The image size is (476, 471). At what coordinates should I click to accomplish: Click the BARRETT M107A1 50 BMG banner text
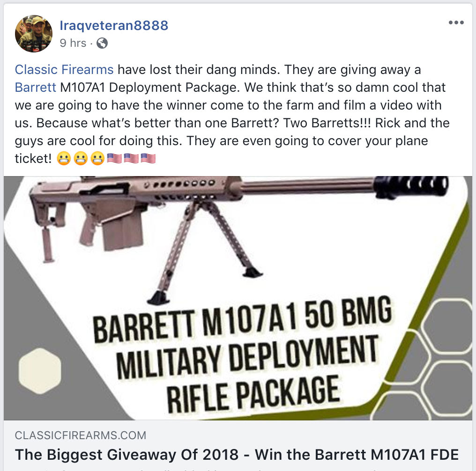click(x=242, y=319)
